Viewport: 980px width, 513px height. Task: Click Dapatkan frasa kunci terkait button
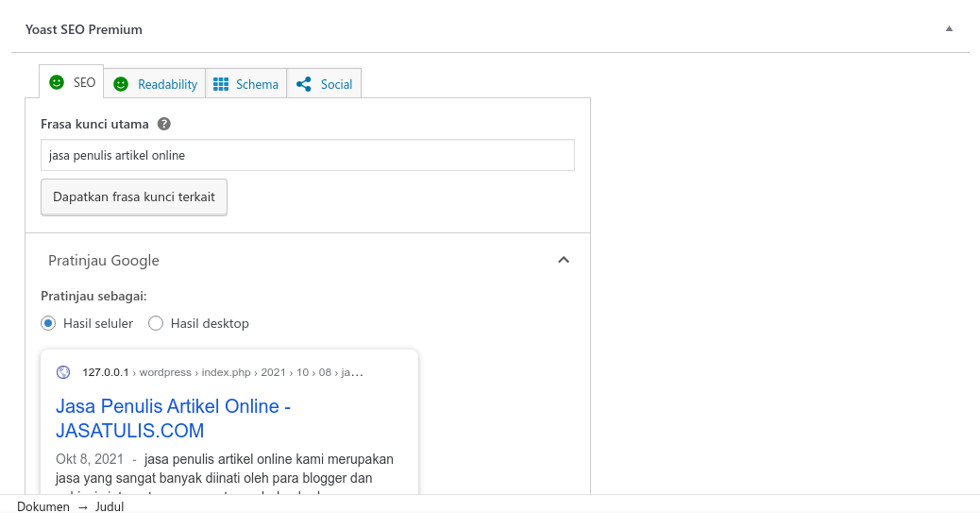134,197
